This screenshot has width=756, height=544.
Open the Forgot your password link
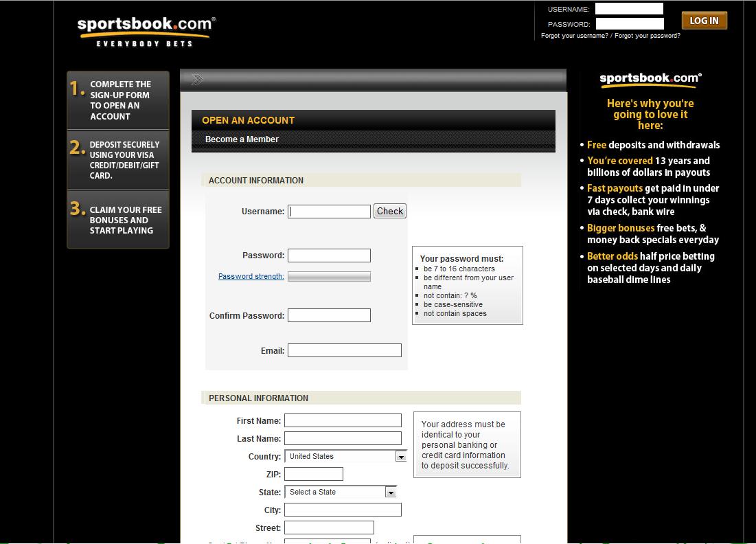tap(648, 36)
